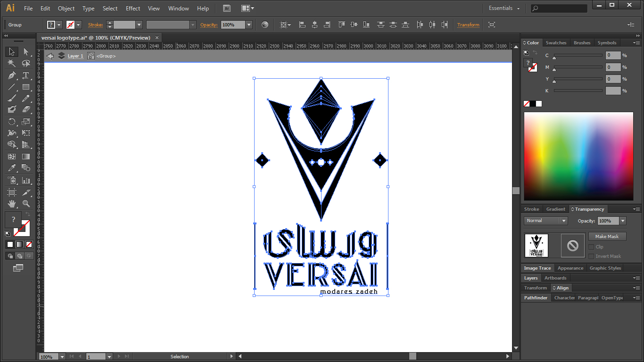The image size is (644, 362).
Task: Select the Eyedropper tool
Action: [x=12, y=168]
